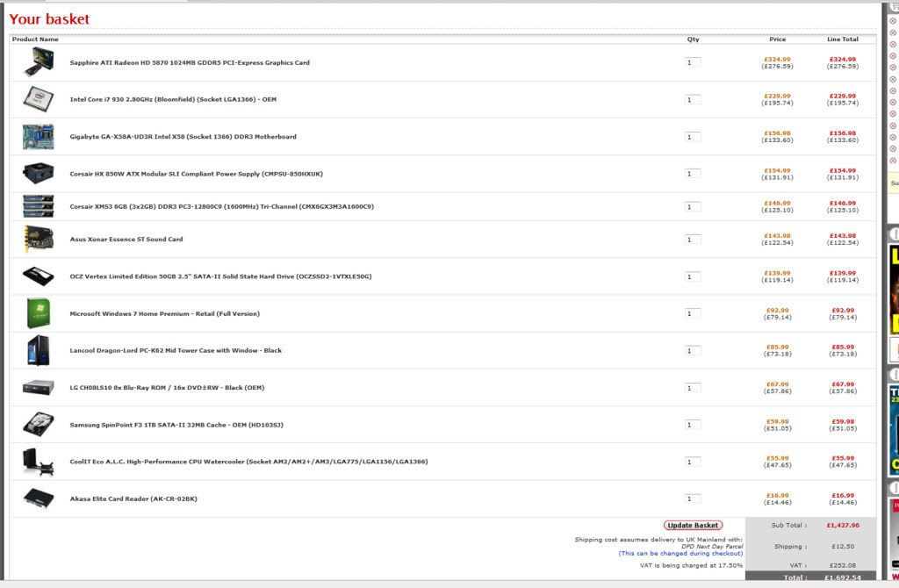Viewport: 899px width, 588px height.
Task: Open Samsung SpinPoint F3 1TB SATA-II link
Action: tap(176, 425)
